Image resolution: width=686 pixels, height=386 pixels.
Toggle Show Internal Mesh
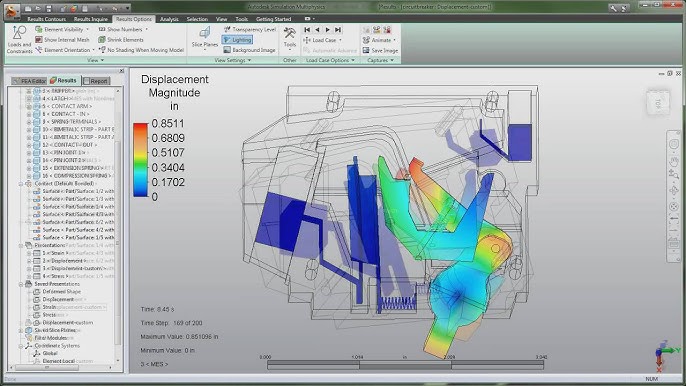(62, 40)
